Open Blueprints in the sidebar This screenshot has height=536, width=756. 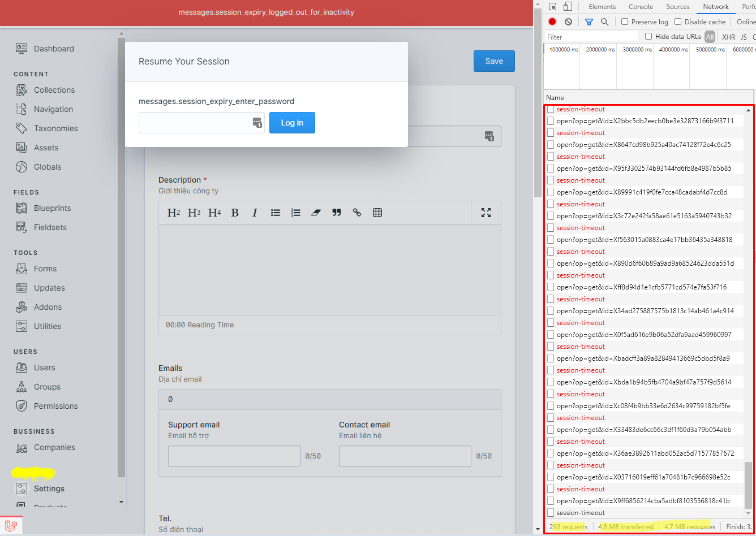[44, 208]
